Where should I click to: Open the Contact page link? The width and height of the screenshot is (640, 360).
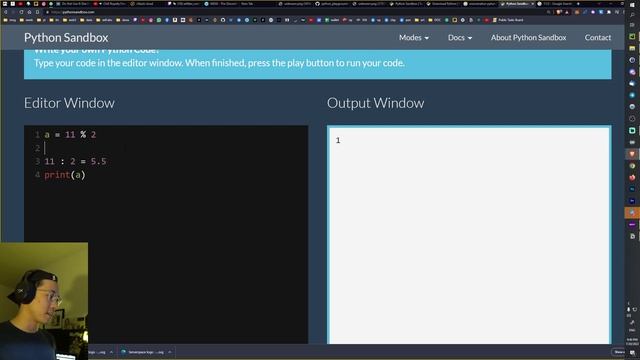(x=598, y=38)
